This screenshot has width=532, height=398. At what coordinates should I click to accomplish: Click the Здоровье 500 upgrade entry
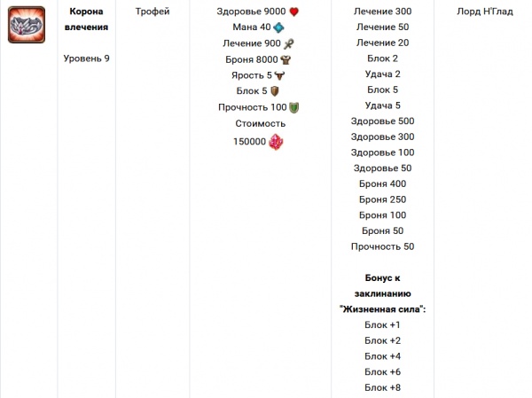click(382, 121)
